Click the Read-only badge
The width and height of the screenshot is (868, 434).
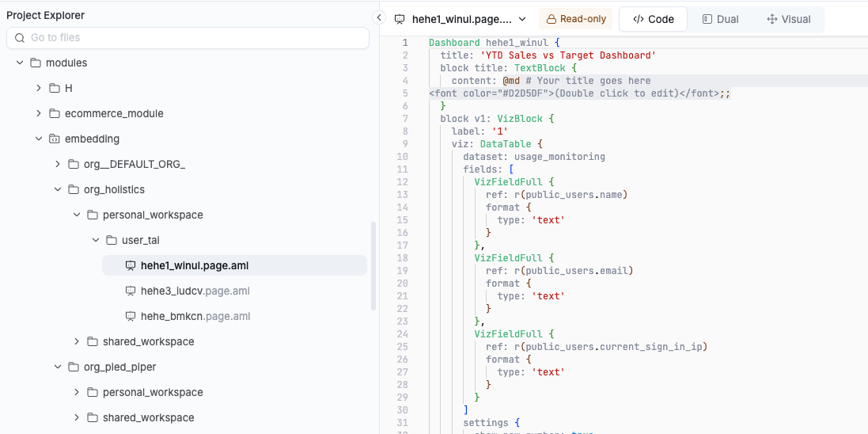(575, 19)
